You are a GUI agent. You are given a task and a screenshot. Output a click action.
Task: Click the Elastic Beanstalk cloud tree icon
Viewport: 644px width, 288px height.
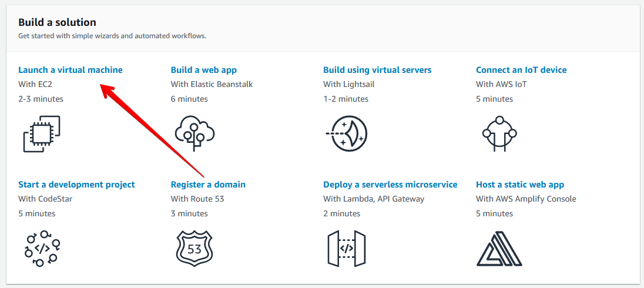pos(194,133)
